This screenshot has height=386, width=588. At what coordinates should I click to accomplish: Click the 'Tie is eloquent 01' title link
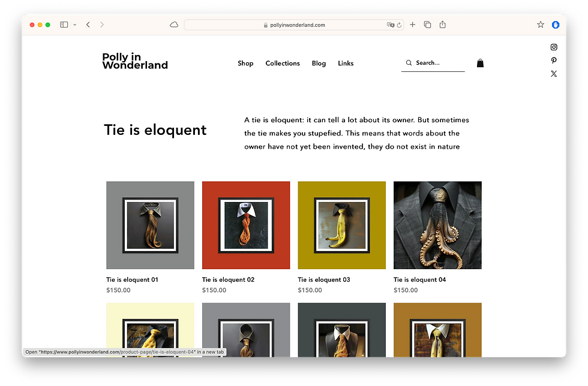coord(133,279)
